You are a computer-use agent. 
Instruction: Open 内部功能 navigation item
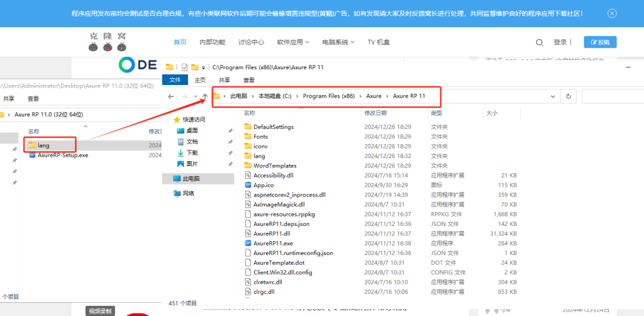point(213,42)
